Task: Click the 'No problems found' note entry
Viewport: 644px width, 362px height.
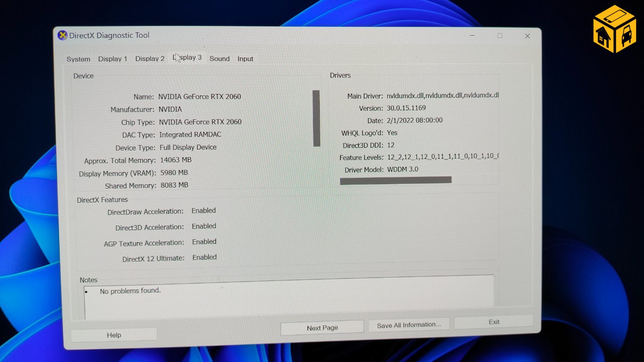Action: (x=130, y=291)
